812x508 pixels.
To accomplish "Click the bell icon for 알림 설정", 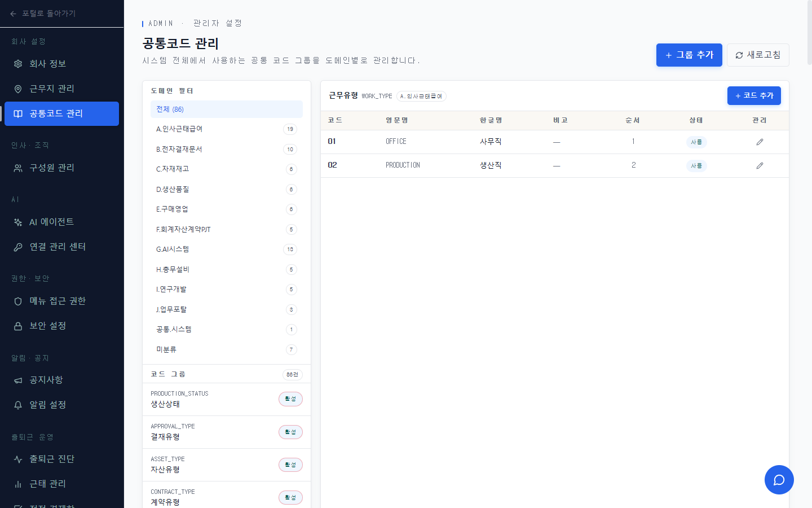I will pyautogui.click(x=18, y=405).
